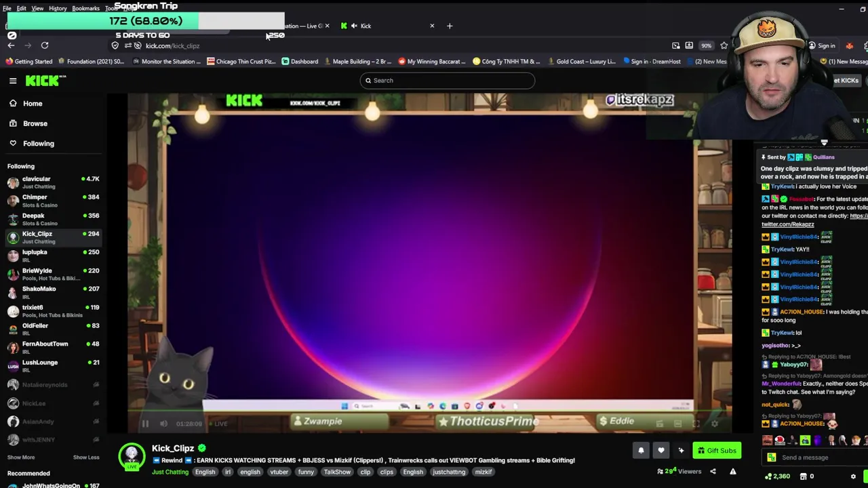Jump to LIVE in the player

[x=218, y=424]
